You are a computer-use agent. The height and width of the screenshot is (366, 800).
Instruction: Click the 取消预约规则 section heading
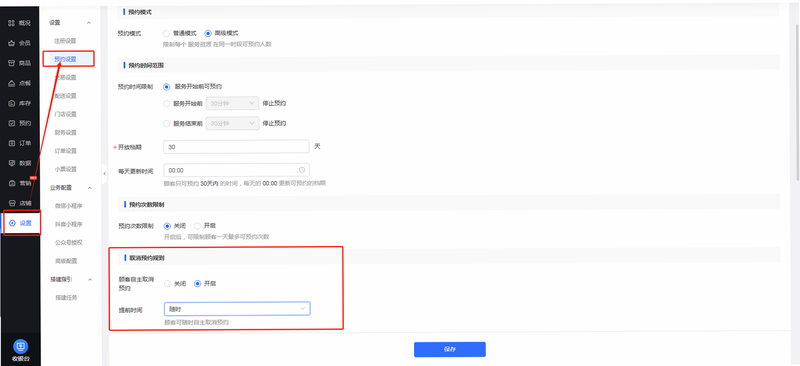(147, 258)
